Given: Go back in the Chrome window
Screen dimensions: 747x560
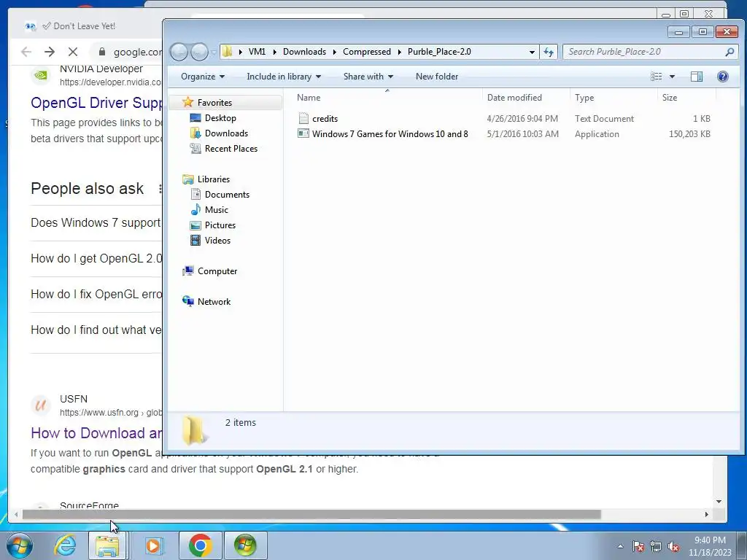Looking at the screenshot, I should (26, 52).
